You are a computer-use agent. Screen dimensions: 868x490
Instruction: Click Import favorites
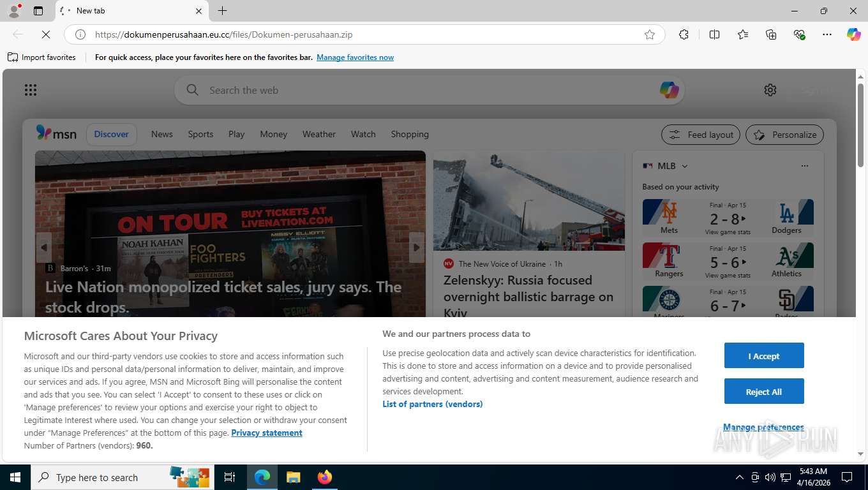coord(41,57)
